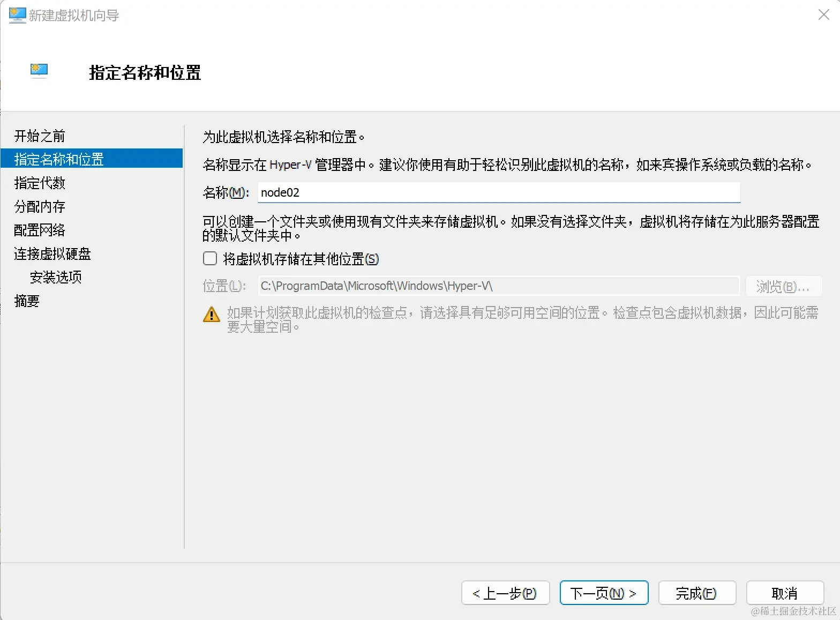Click the header virtual machine icon
Image resolution: width=840 pixels, height=620 pixels.
coord(39,71)
